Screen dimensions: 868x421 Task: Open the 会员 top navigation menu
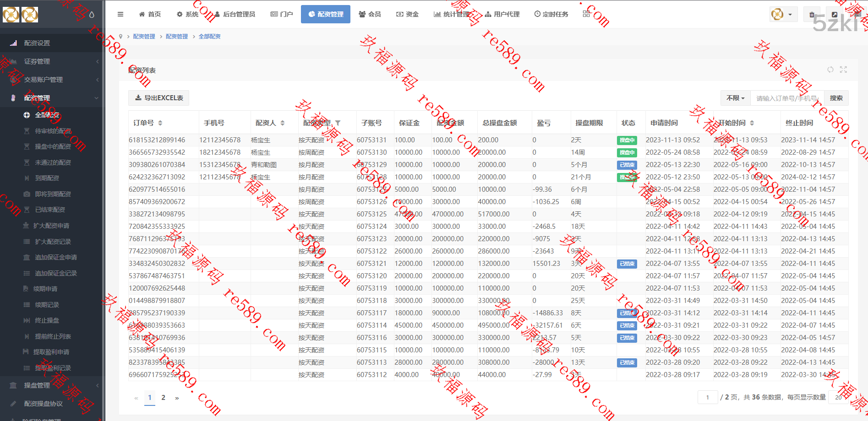pos(370,14)
